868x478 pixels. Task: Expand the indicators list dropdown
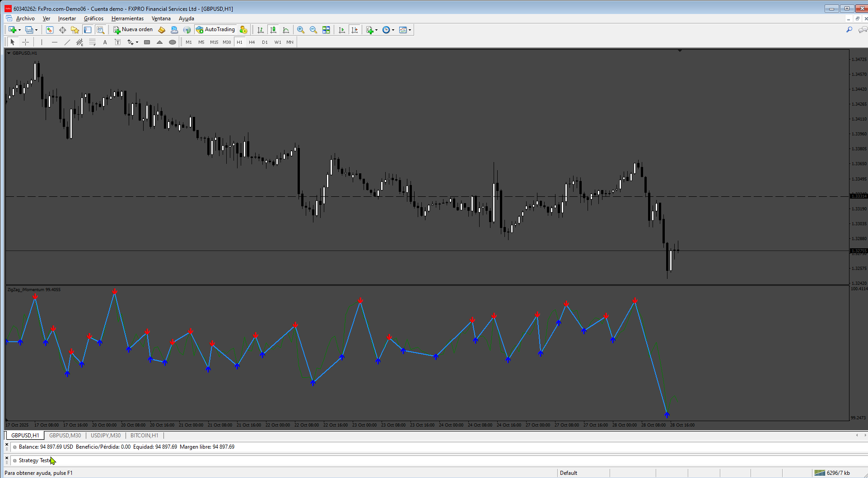(376, 30)
